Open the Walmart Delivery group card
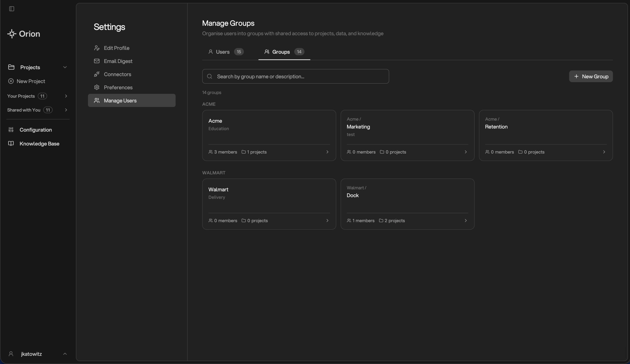Screen dimensions: 630x364 coord(269,204)
